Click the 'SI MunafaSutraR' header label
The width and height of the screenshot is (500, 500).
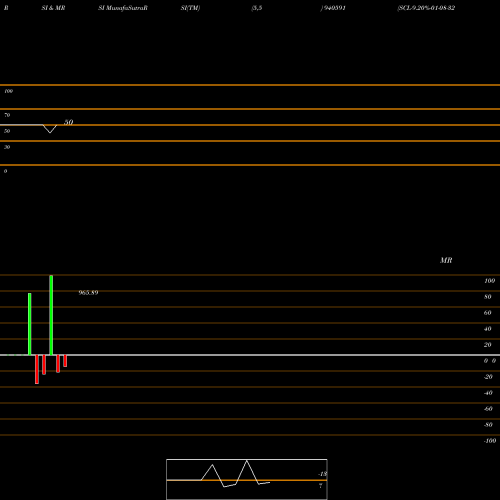pyautogui.click(x=123, y=8)
